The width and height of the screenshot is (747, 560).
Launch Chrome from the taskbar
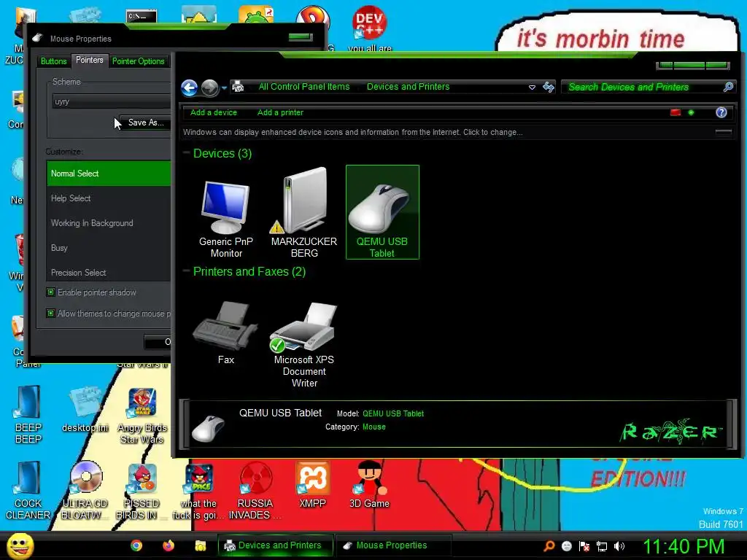pyautogui.click(x=136, y=545)
